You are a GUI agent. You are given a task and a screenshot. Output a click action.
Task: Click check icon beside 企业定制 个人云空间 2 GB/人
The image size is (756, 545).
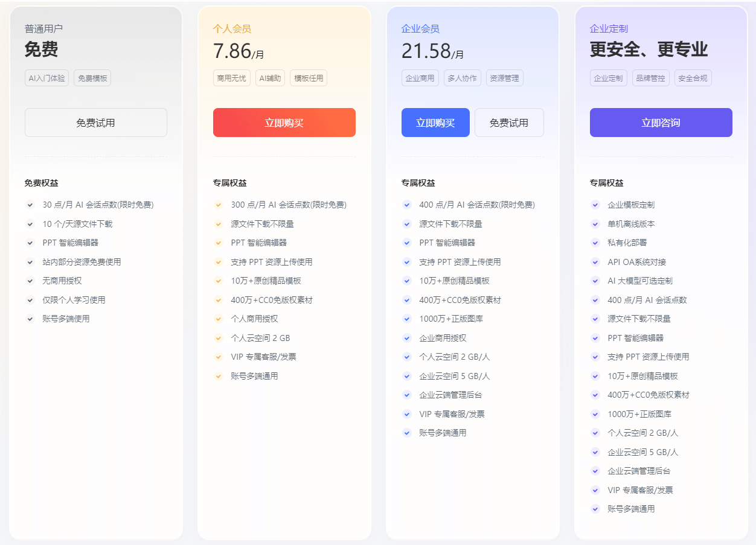coord(595,433)
